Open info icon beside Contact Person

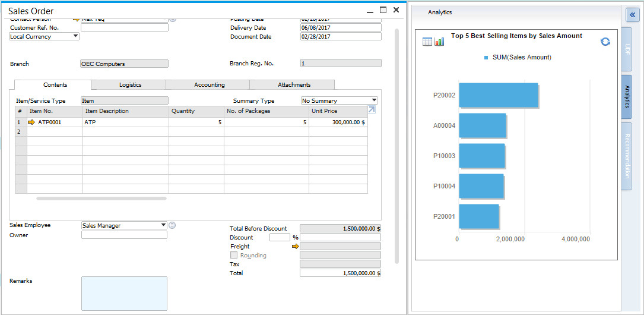(173, 19)
